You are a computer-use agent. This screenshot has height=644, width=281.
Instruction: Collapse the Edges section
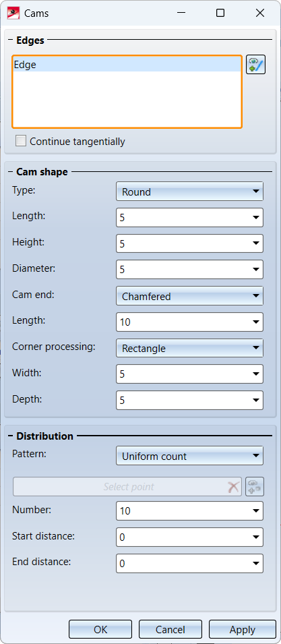click(10, 40)
